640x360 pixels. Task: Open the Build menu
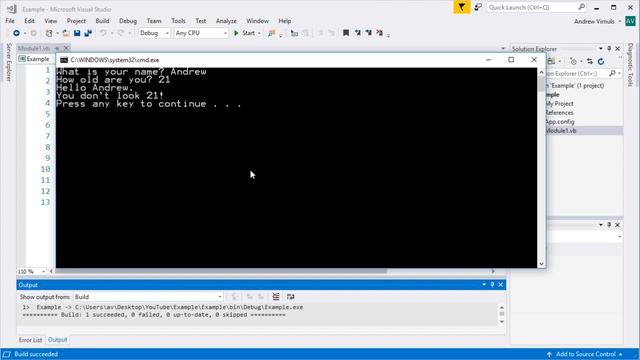pyautogui.click(x=102, y=21)
